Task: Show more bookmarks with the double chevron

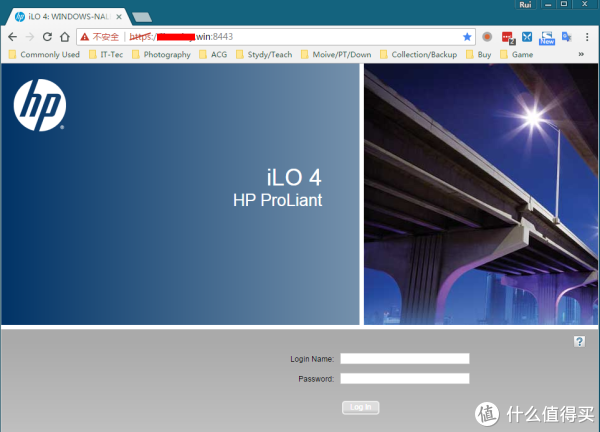Action: click(581, 54)
